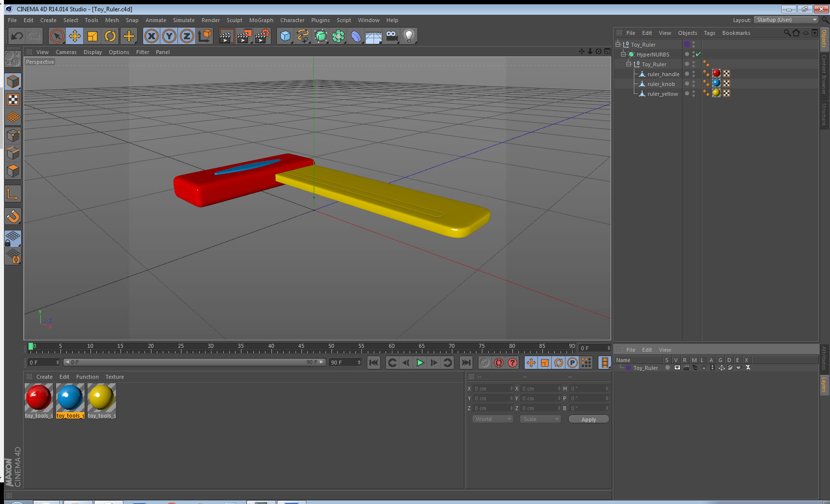Toggle the Enable Snap magnet icon
This screenshot has width=830, height=504.
[13, 216]
